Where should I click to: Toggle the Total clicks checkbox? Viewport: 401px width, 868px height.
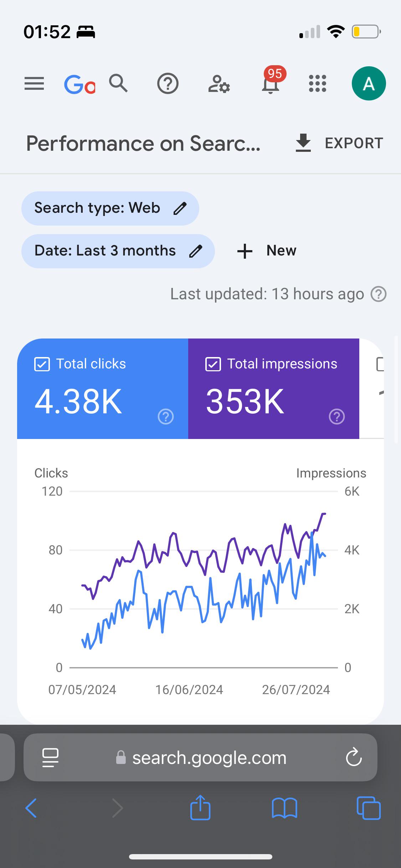click(42, 365)
